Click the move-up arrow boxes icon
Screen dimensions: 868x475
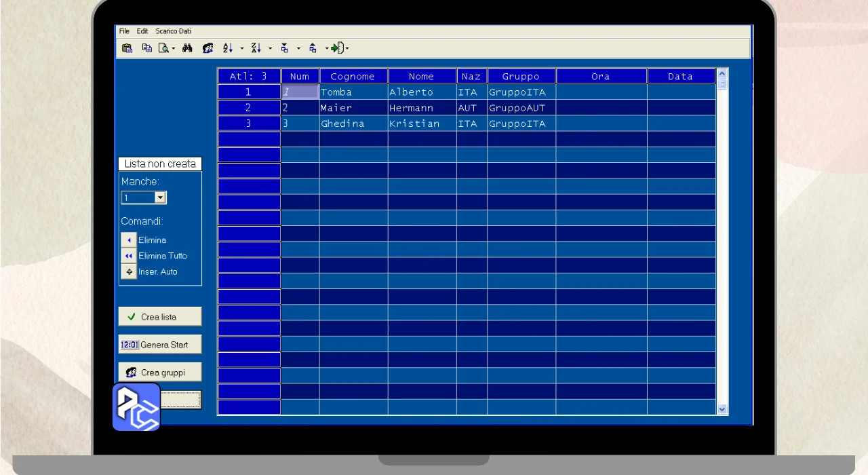[x=312, y=48]
